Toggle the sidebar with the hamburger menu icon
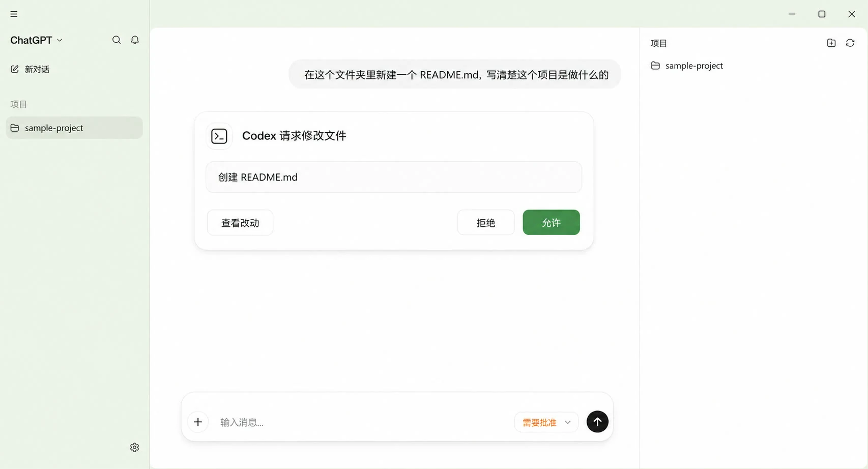Image resolution: width=868 pixels, height=469 pixels. [14, 14]
